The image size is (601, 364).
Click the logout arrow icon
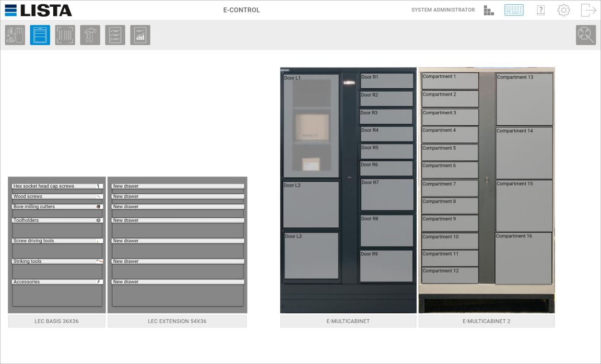pos(588,10)
